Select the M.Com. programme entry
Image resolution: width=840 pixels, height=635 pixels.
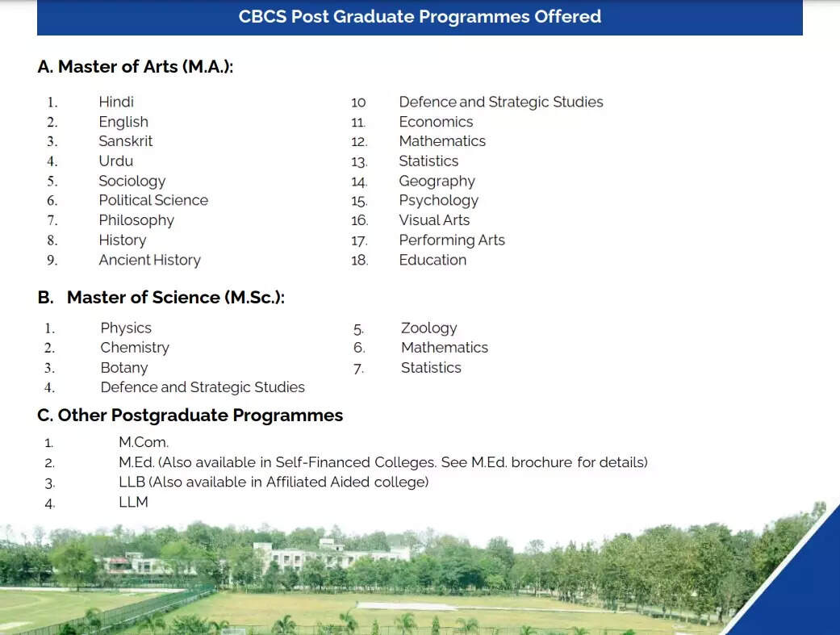144,442
